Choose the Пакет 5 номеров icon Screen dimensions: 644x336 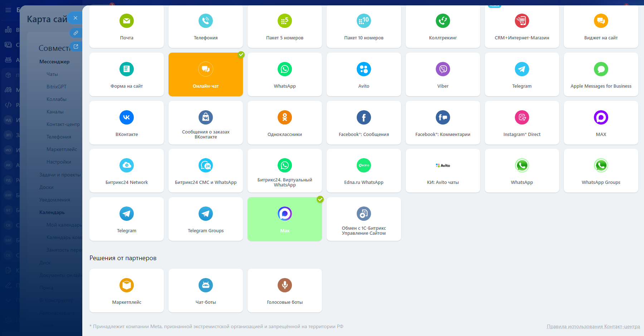coord(285,21)
